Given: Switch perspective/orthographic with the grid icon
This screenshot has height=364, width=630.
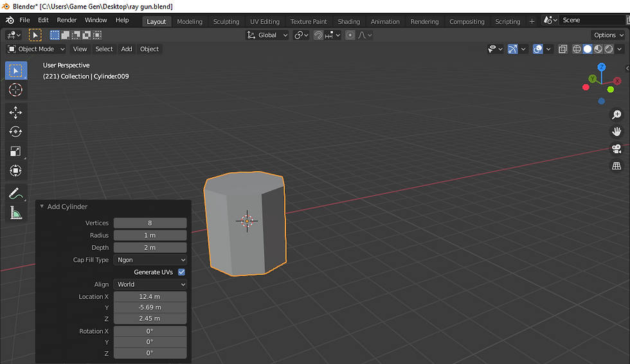Looking at the screenshot, I should pyautogui.click(x=616, y=166).
